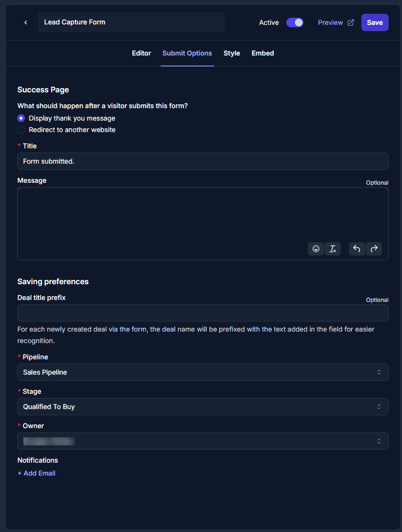Go back using the left chevron arrow
The width and height of the screenshot is (402, 532).
[25, 22]
